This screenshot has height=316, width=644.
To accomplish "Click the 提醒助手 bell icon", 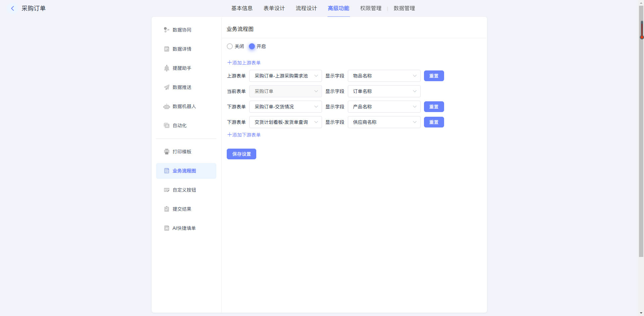I will [x=166, y=68].
